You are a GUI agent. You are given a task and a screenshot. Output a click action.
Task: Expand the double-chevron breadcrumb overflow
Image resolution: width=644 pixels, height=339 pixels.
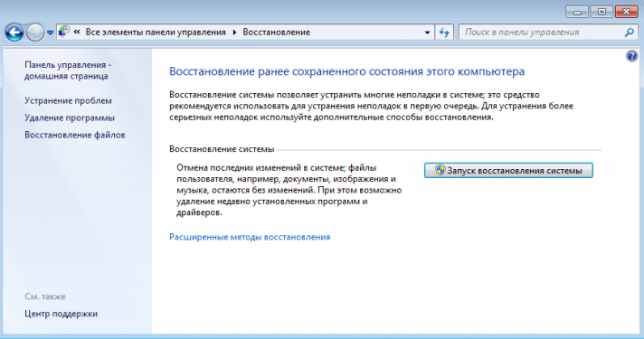click(x=77, y=32)
